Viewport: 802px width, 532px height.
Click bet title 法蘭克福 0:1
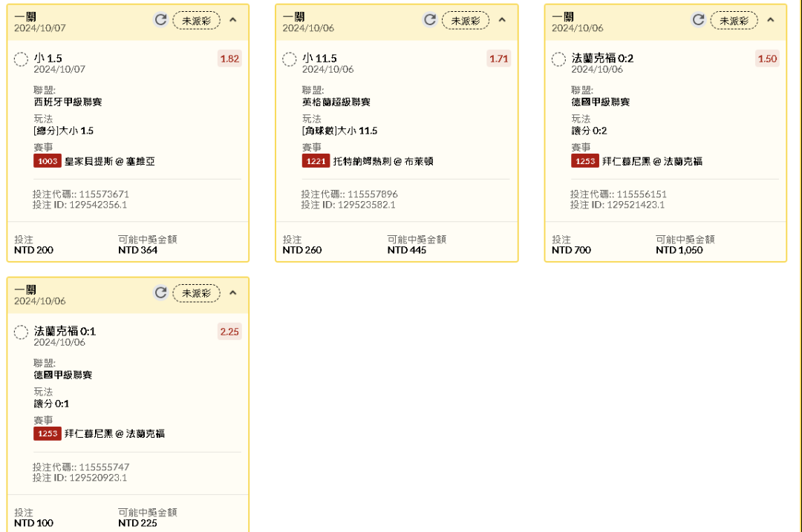[x=65, y=331]
